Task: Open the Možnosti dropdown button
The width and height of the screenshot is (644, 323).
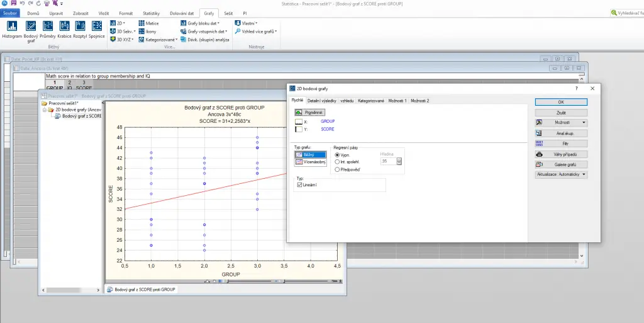Action: pyautogui.click(x=561, y=123)
